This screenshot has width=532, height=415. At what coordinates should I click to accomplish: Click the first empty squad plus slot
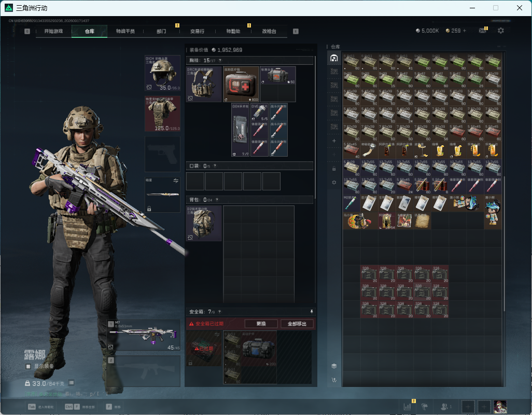coord(468,407)
